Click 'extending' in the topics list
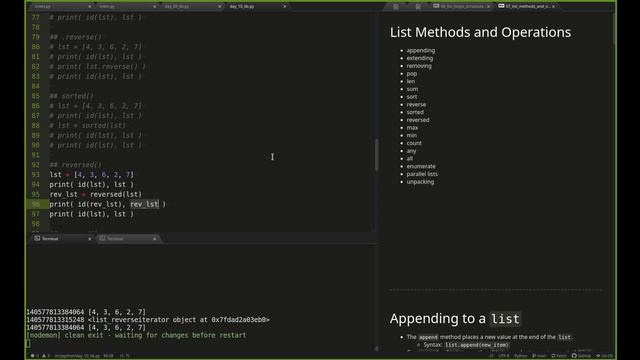The width and height of the screenshot is (640, 360). tap(420, 58)
